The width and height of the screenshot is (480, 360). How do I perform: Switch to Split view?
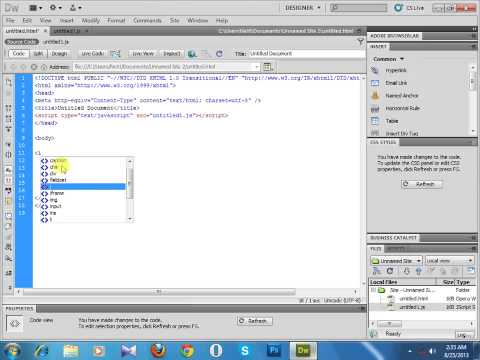pos(39,54)
